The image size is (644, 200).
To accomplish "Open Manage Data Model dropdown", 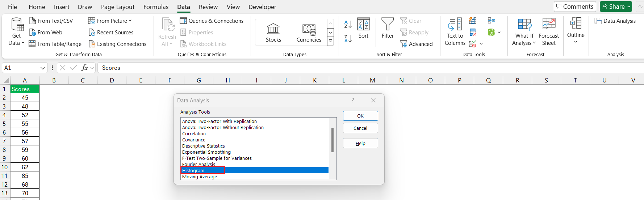I will 499,33.
